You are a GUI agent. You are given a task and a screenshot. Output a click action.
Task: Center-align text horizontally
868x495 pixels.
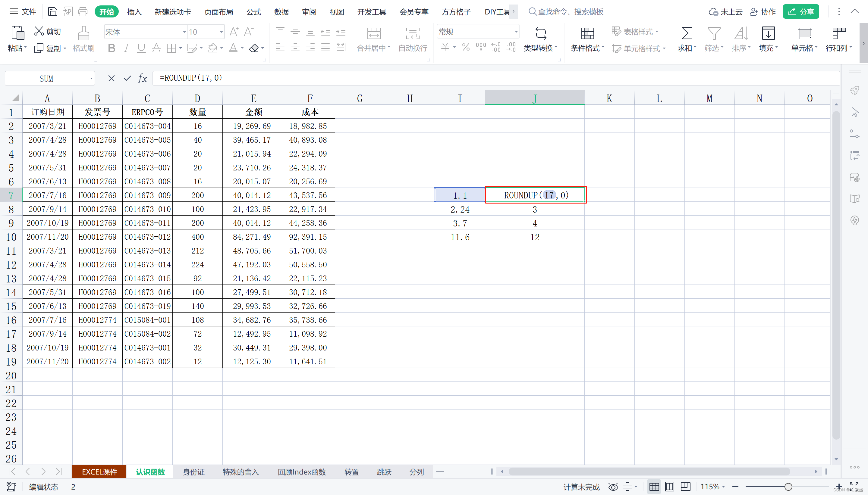[x=295, y=48]
